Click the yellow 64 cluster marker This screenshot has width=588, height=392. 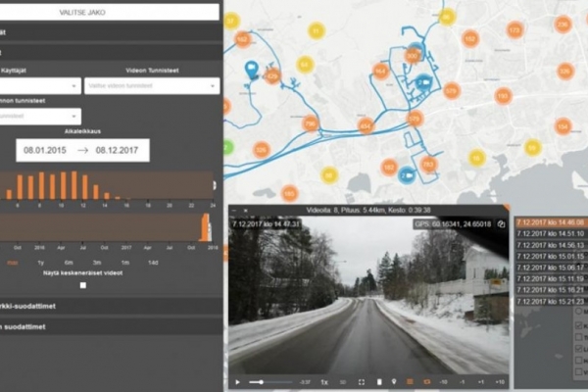[305, 65]
